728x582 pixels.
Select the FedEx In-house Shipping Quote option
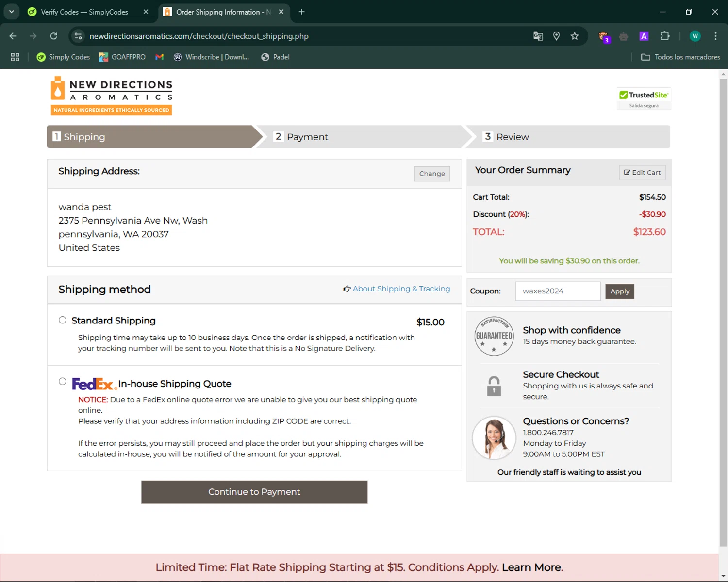63,381
